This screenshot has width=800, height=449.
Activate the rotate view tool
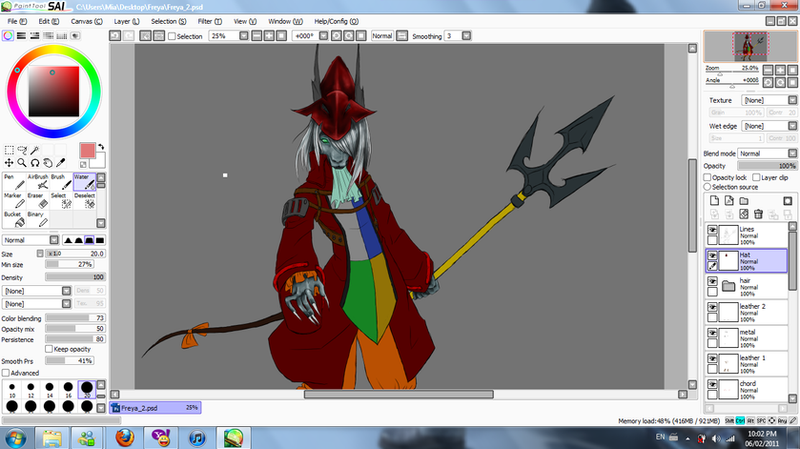35,163
